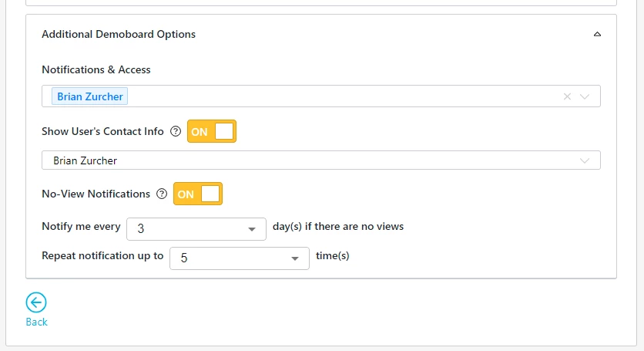Collapse the Additional Demoboard Options arrow
The image size is (644, 351).
click(597, 35)
